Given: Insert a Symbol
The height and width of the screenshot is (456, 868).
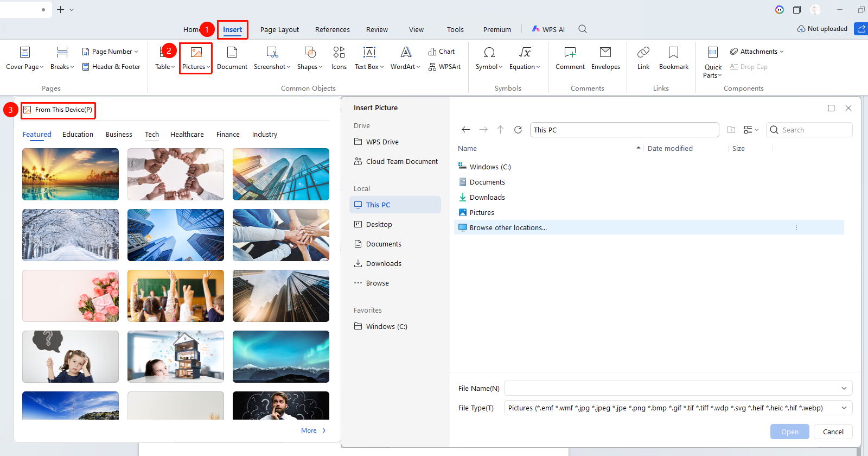Looking at the screenshot, I should [489, 59].
